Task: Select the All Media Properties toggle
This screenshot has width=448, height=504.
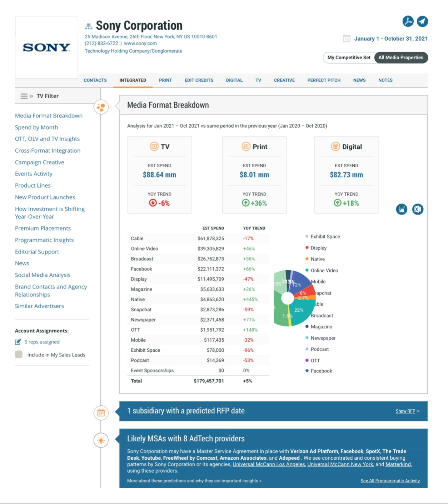Action: (401, 58)
